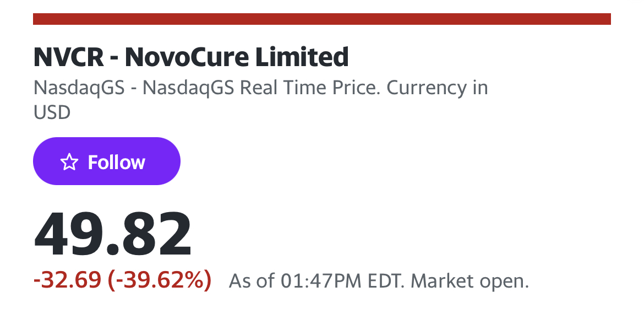Click the NasdaqGS Real Time Price text

pyautogui.click(x=260, y=88)
